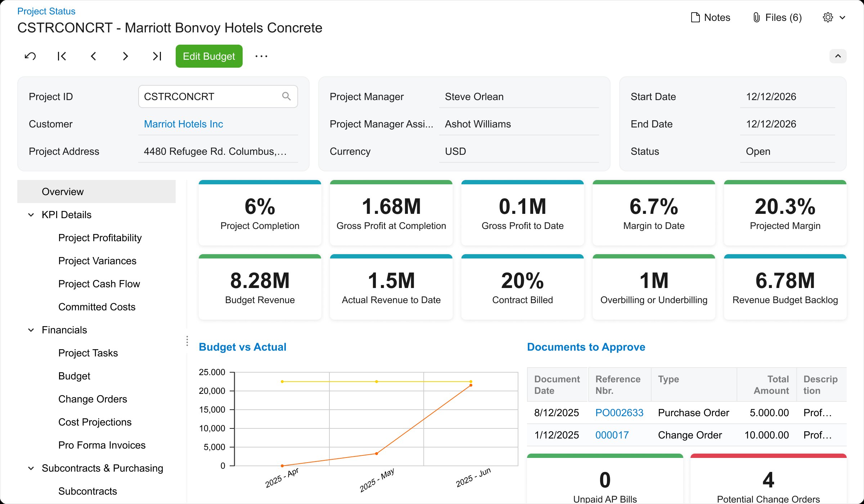Jump to last record icon

[157, 56]
